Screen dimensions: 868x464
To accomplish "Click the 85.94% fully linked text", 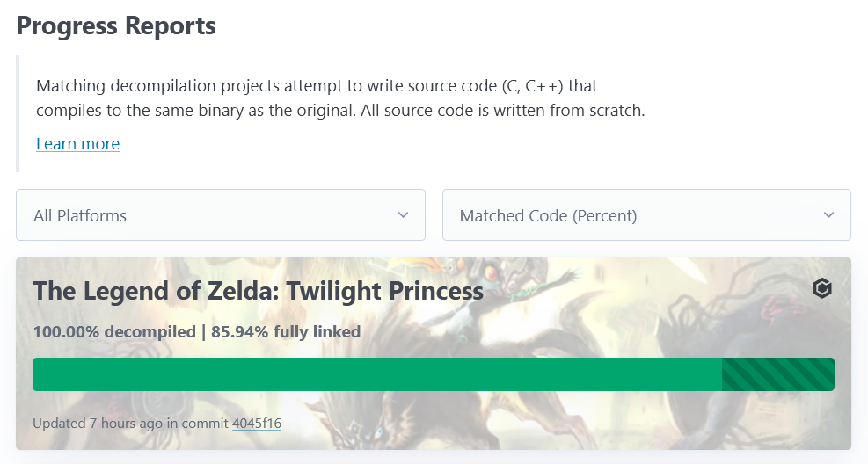I will pyautogui.click(x=286, y=332).
